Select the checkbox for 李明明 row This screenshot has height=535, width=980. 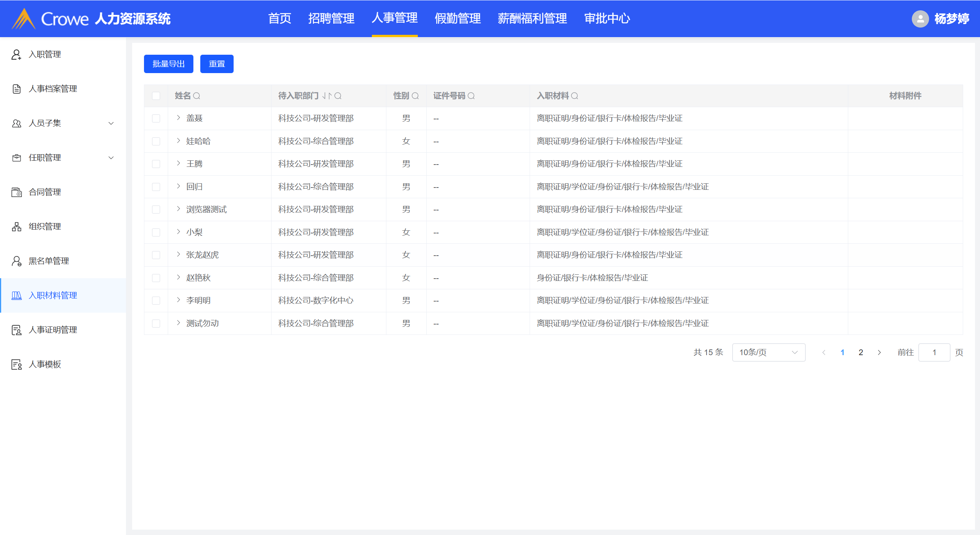[156, 300]
